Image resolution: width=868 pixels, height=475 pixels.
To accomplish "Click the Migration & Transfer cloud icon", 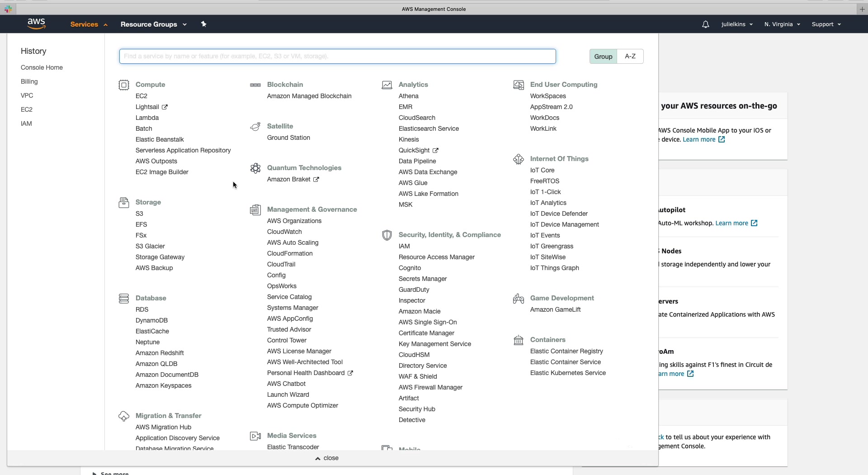I will coord(124,416).
